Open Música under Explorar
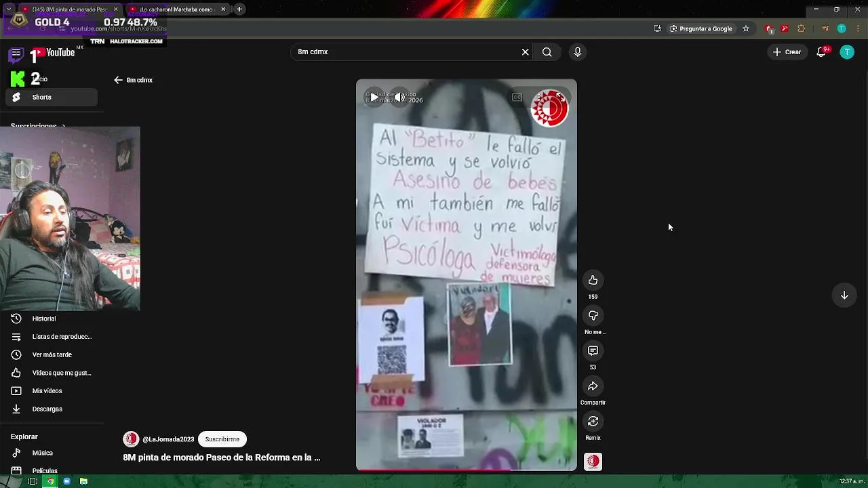Image resolution: width=868 pixels, height=488 pixels. (52, 453)
